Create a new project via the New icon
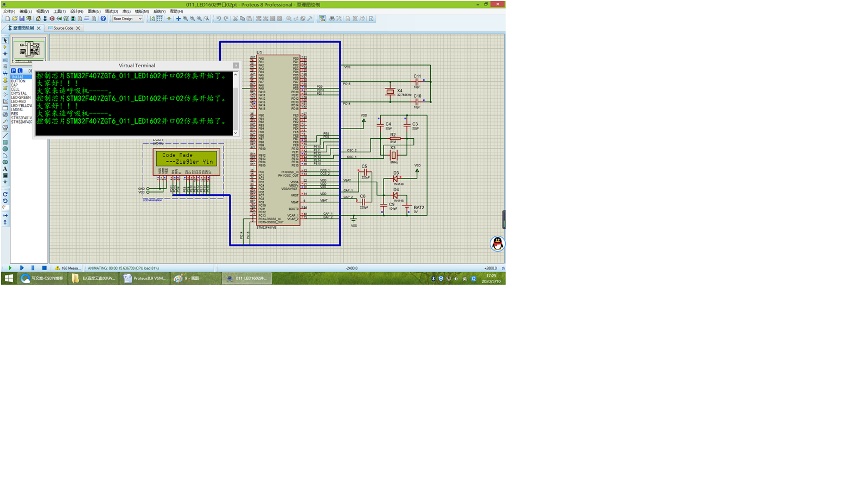 point(8,18)
